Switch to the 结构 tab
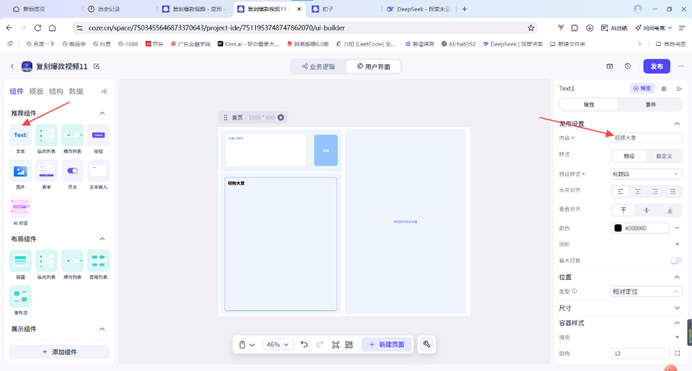The width and height of the screenshot is (692, 371). click(56, 91)
